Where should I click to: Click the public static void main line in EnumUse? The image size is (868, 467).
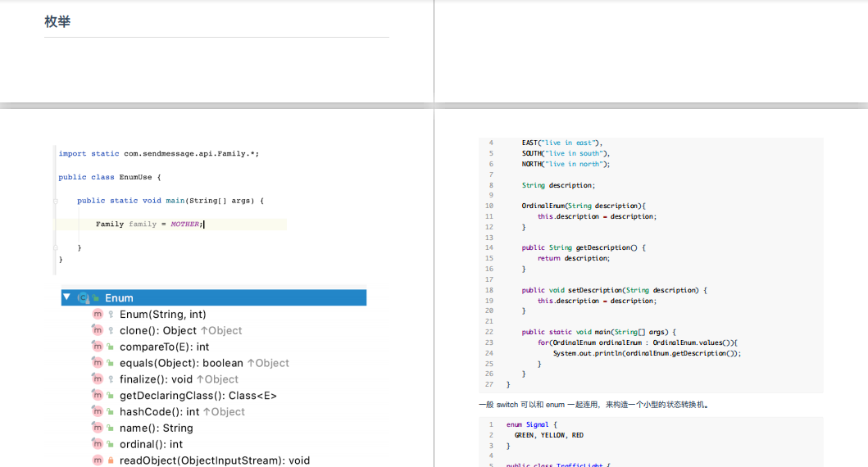[170, 201]
